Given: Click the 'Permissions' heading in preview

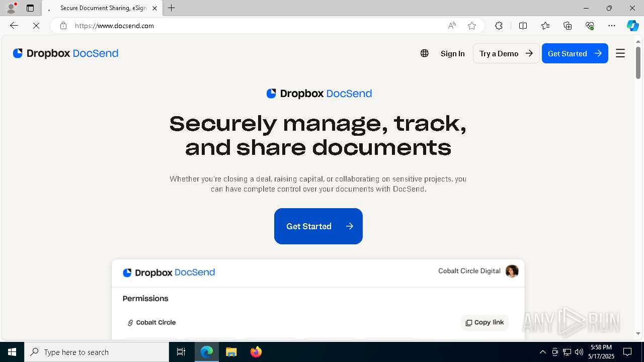Looking at the screenshot, I should coord(145,299).
